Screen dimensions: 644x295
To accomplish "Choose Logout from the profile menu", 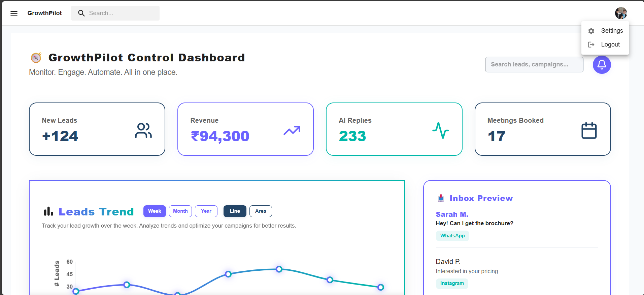I will tap(605, 45).
